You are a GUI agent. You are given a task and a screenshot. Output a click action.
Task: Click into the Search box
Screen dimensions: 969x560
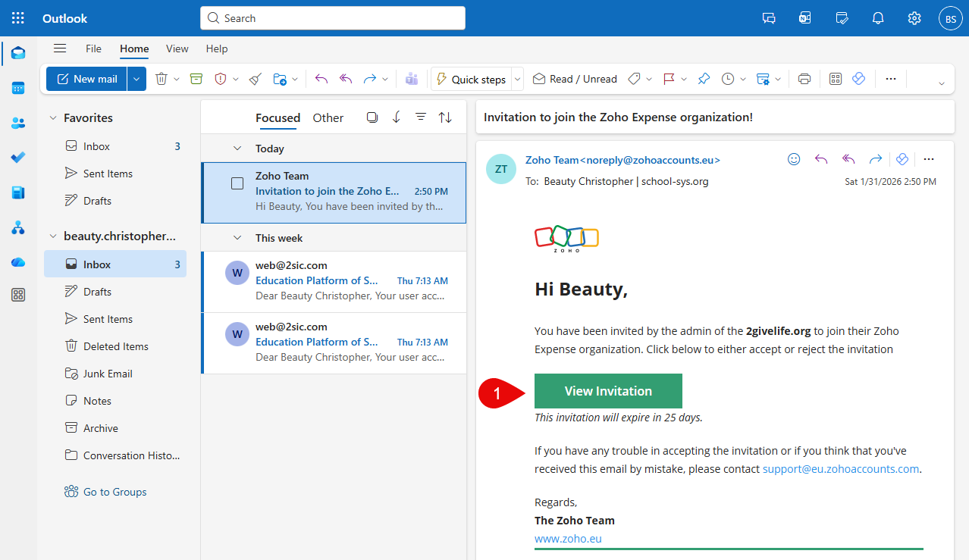point(332,18)
